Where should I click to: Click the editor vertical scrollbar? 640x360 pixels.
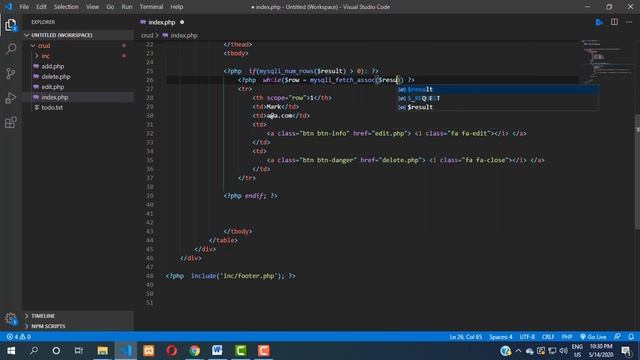coord(637,171)
